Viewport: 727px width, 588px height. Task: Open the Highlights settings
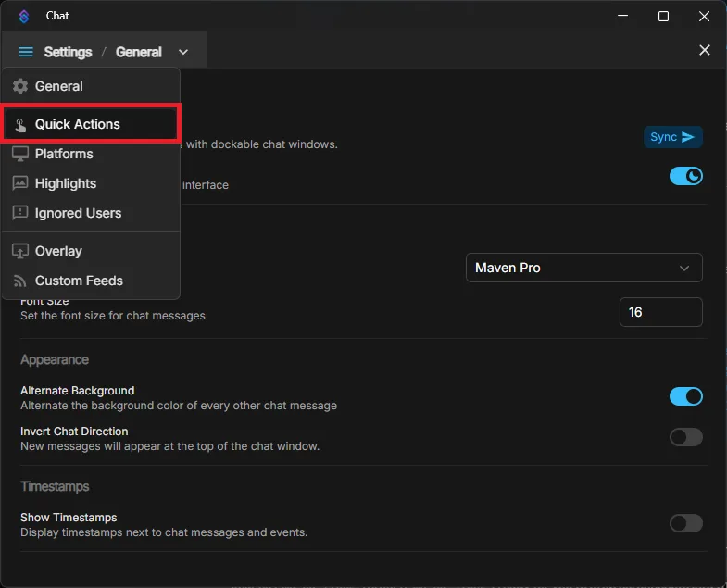[x=91, y=183]
